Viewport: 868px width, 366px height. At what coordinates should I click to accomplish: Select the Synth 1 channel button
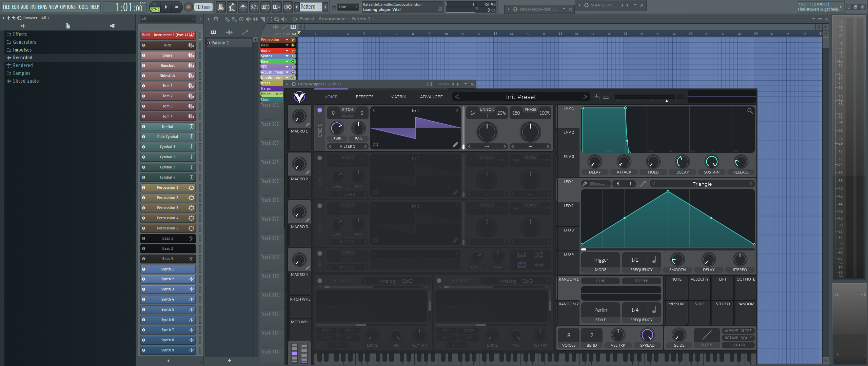(168, 269)
